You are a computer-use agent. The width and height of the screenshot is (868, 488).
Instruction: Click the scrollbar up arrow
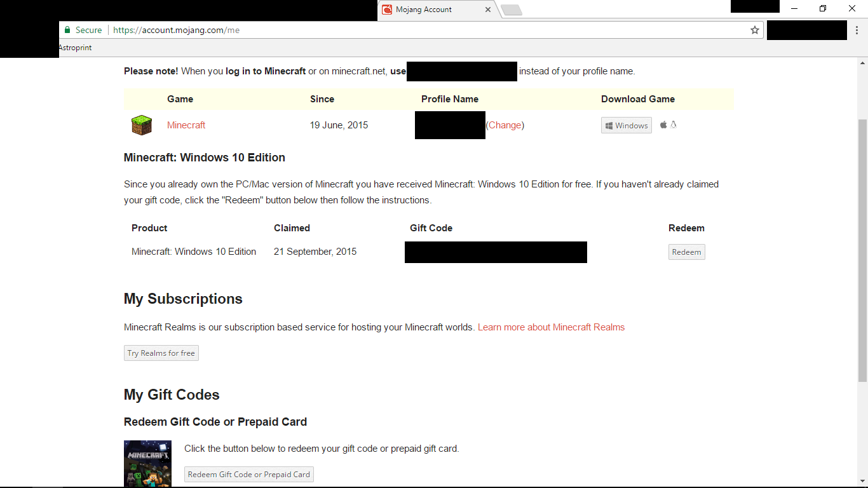click(x=863, y=63)
